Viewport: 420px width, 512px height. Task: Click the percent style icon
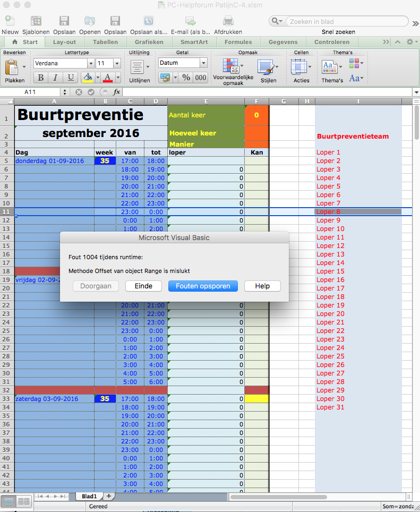pyautogui.click(x=186, y=78)
